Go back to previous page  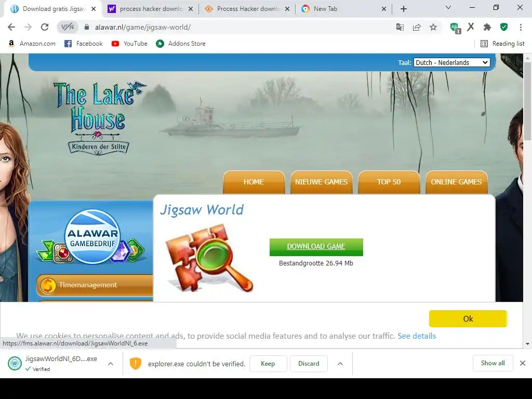point(11,27)
